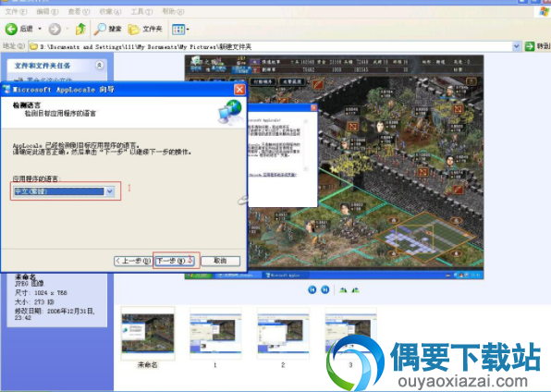551x392 pixels.
Task: Click the Back arrow button in Explorer
Action: coord(11,29)
